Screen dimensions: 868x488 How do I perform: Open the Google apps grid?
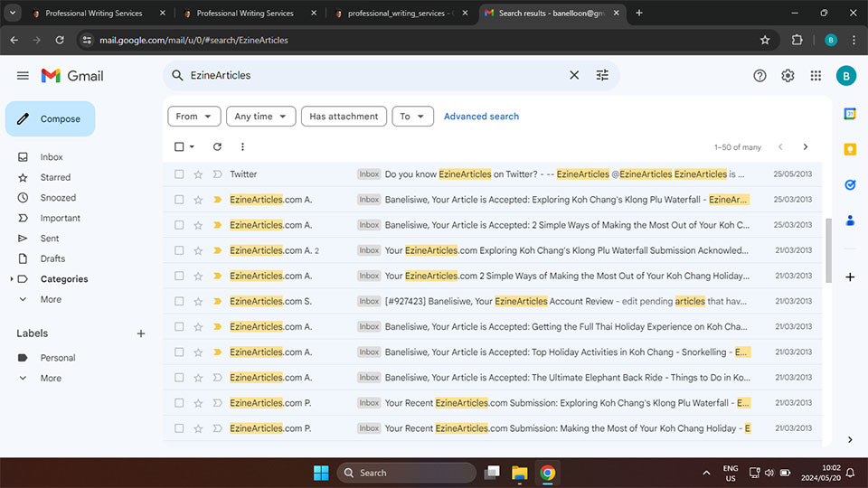tap(816, 76)
